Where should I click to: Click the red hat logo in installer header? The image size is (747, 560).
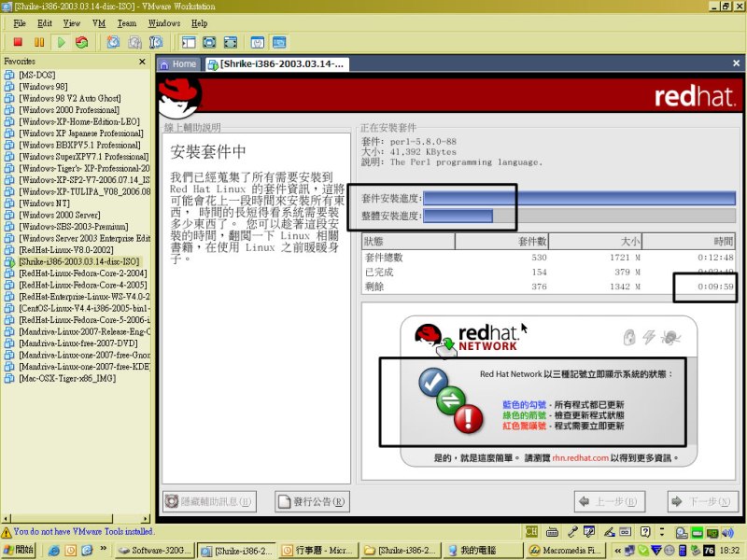pos(179,98)
